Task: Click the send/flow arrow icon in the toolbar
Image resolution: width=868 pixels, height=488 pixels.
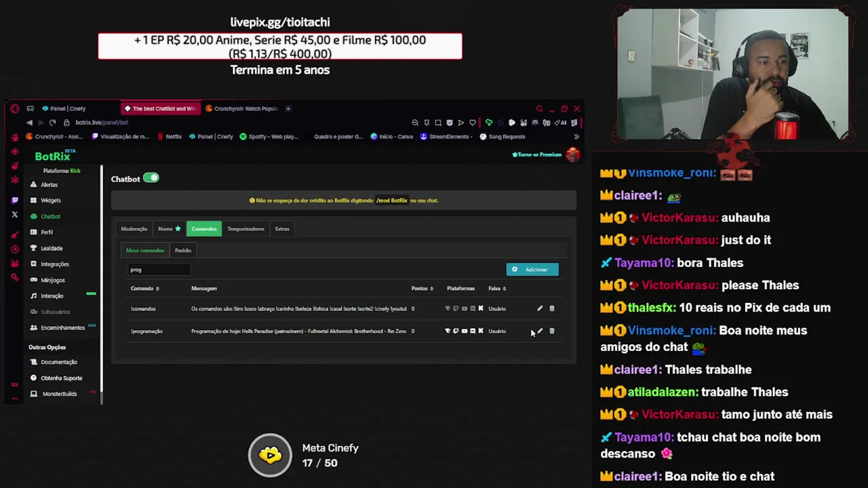Action: (461, 123)
